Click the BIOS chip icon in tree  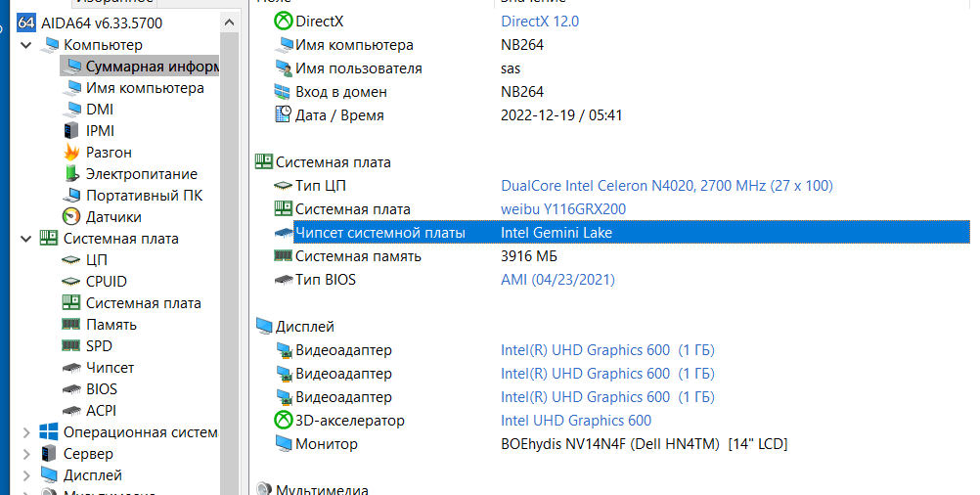point(71,389)
